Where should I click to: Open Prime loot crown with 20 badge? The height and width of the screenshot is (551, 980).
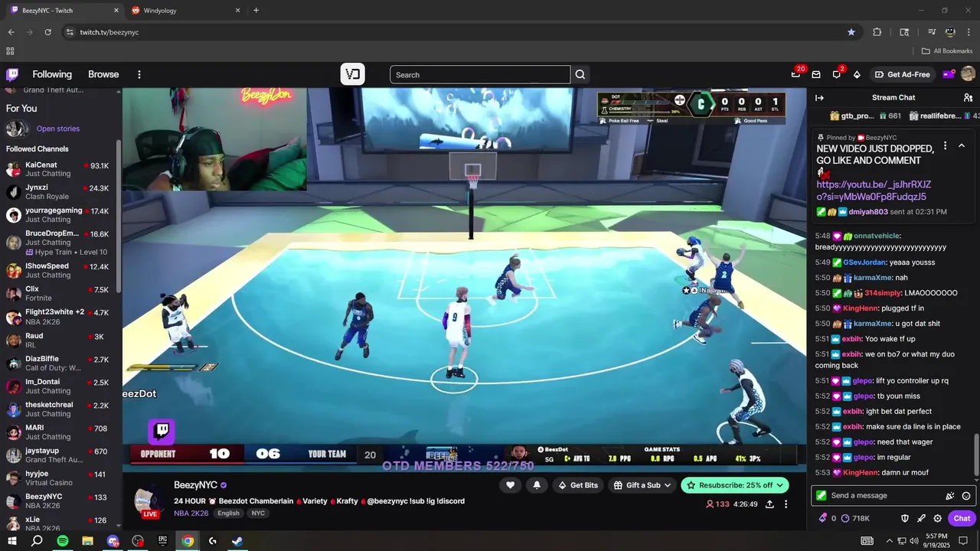(x=796, y=73)
